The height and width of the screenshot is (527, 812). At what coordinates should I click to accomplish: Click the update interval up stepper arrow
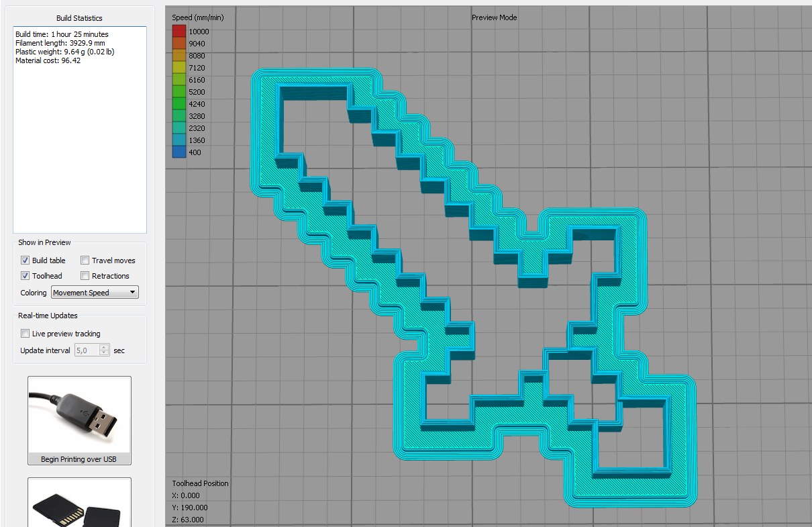pyautogui.click(x=104, y=346)
